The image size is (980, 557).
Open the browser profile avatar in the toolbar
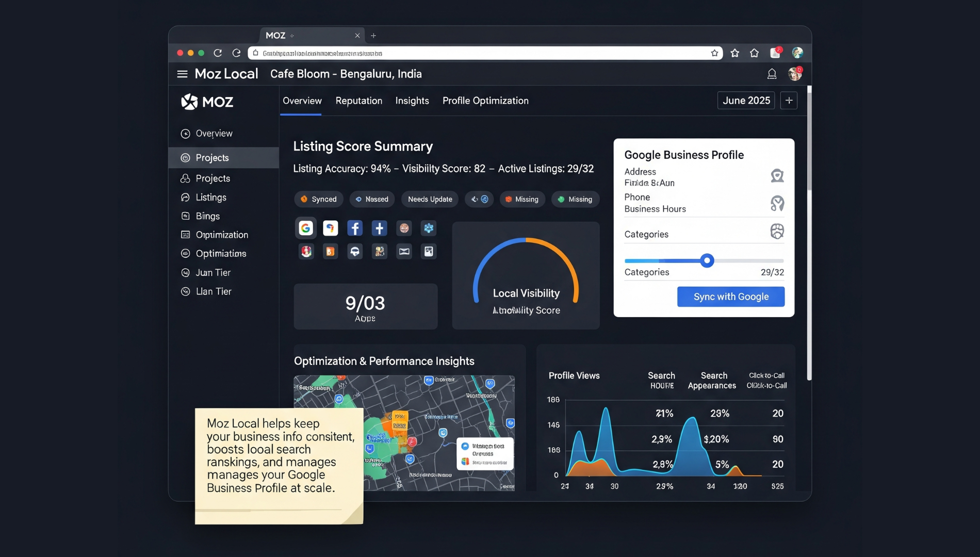pyautogui.click(x=797, y=53)
